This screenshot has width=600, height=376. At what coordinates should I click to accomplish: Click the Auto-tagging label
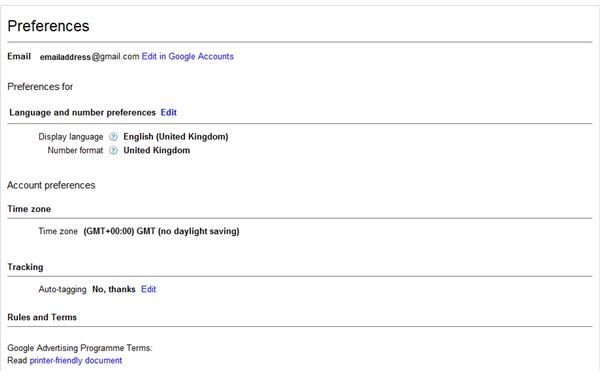[62, 290]
